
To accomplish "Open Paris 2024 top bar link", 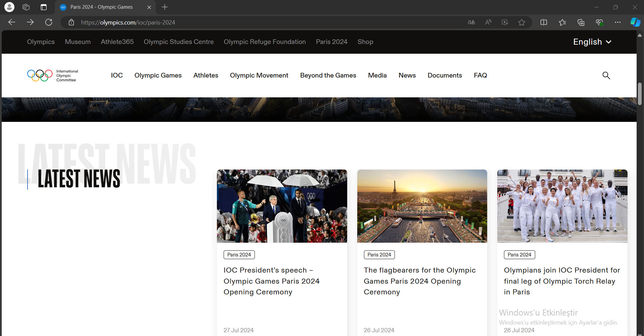I will pyautogui.click(x=332, y=42).
